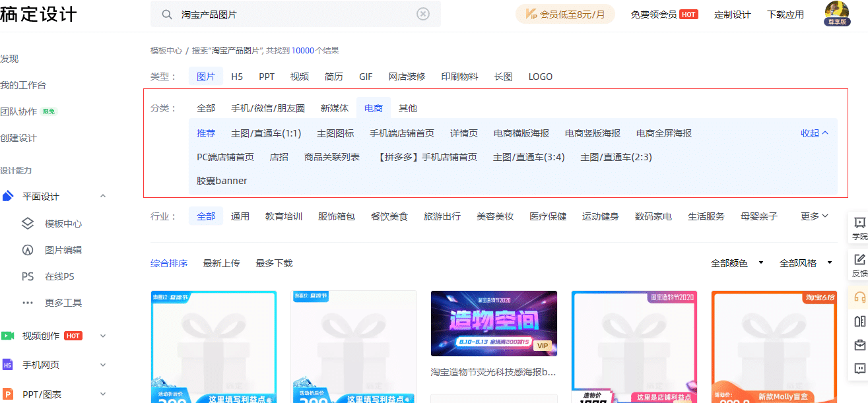Clear the search box with X icon

[x=423, y=15]
